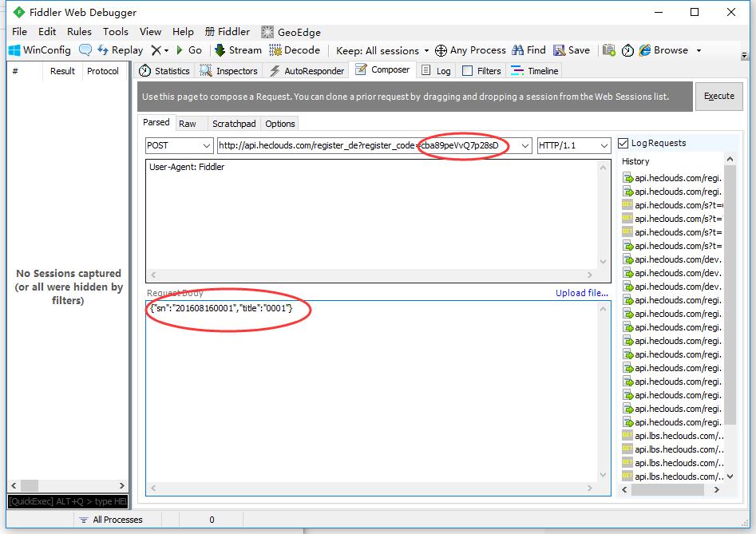Click the Browse Internet Explorer icon
Image resolution: width=756 pixels, height=534 pixels.
pyautogui.click(x=645, y=50)
